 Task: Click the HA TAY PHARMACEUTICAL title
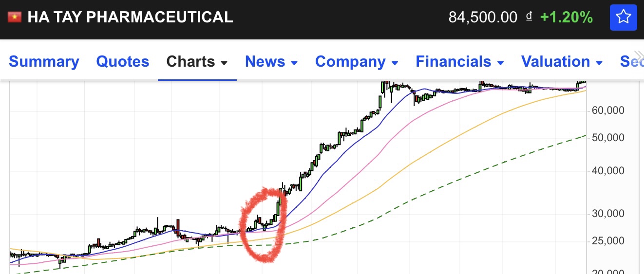(130, 18)
